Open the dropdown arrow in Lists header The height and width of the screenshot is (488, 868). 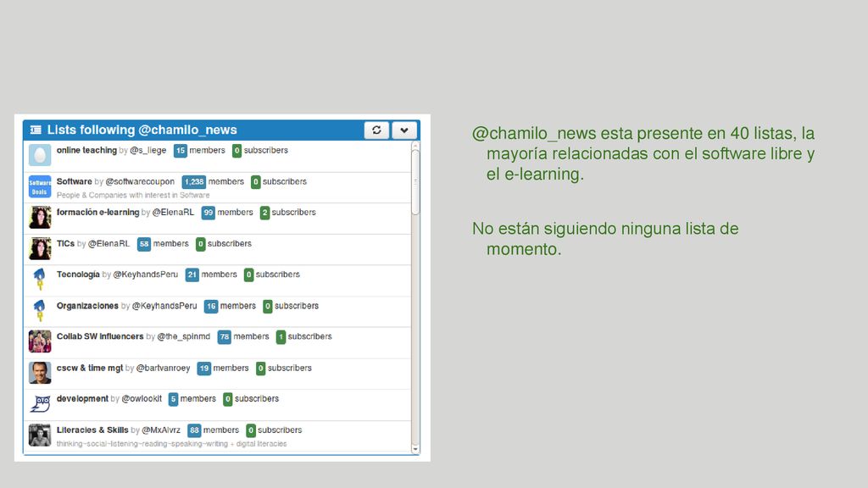point(404,130)
